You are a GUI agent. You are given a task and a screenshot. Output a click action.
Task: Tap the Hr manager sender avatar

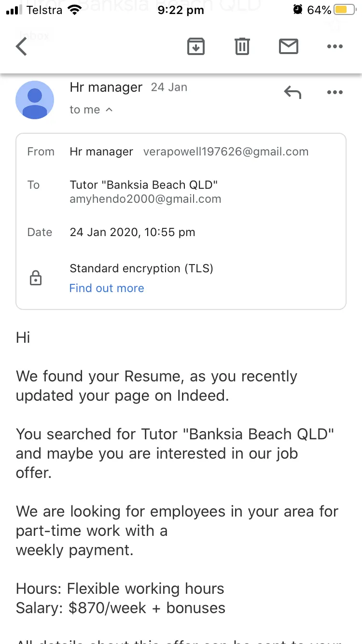click(x=35, y=100)
